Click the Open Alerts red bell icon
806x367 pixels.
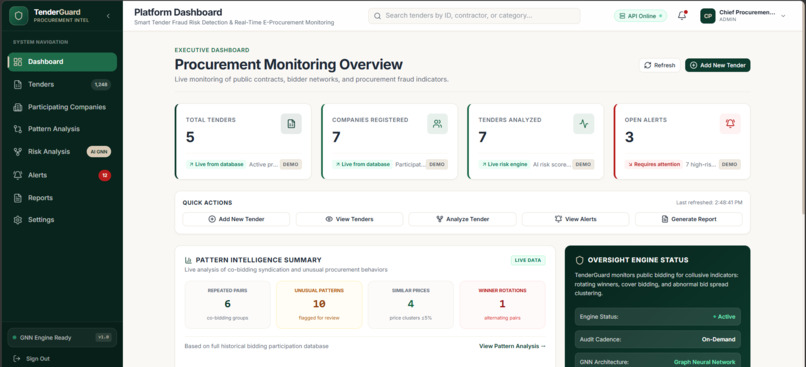point(730,124)
